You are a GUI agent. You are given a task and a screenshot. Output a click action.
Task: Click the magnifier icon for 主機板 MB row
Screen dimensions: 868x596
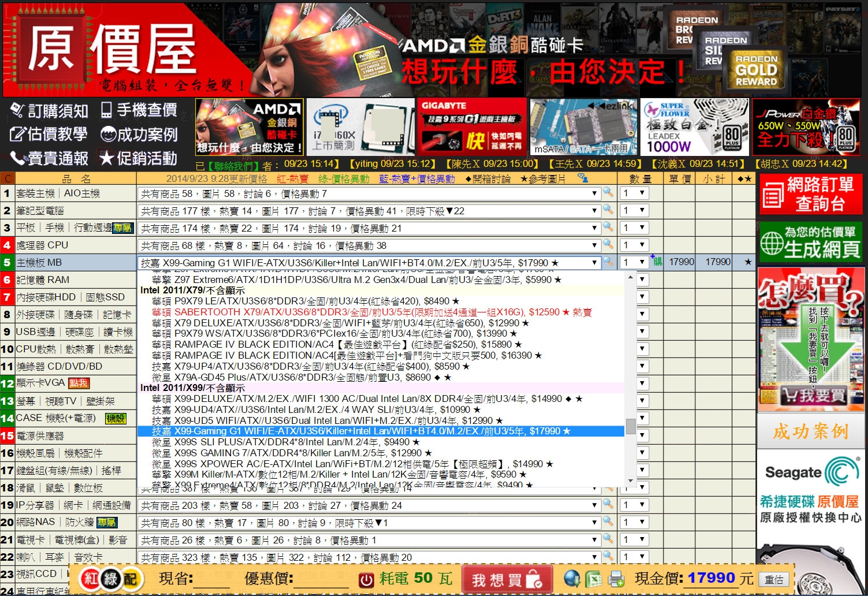pos(608,262)
